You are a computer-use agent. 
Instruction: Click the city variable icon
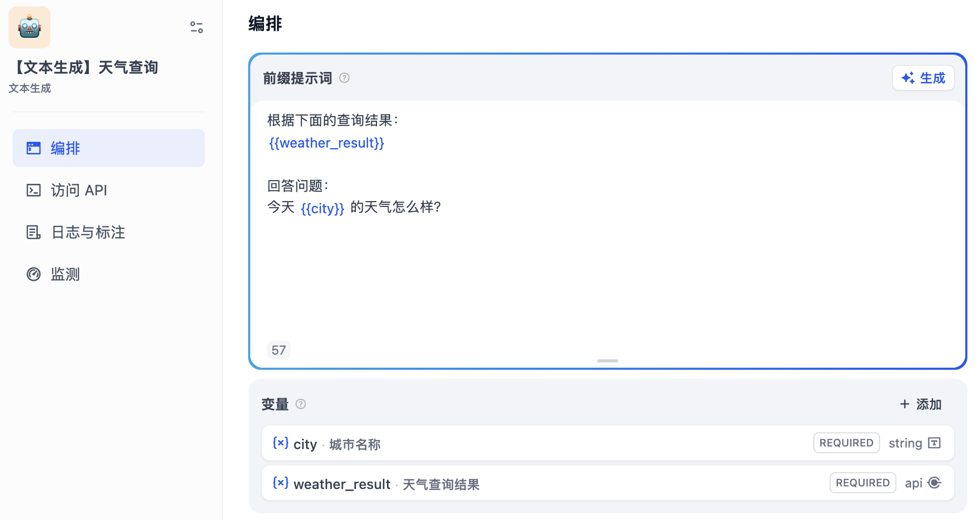coord(280,443)
